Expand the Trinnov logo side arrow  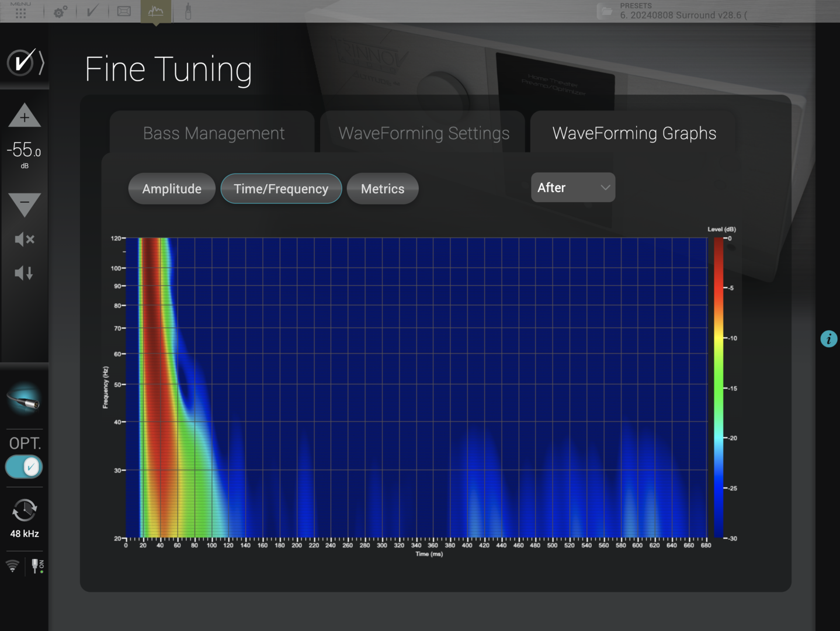[x=41, y=63]
